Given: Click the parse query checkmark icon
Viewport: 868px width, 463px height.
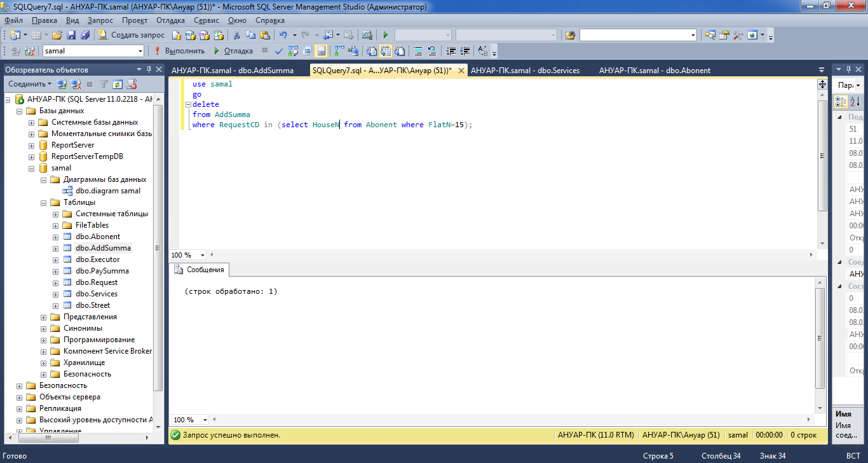Looking at the screenshot, I should [279, 51].
